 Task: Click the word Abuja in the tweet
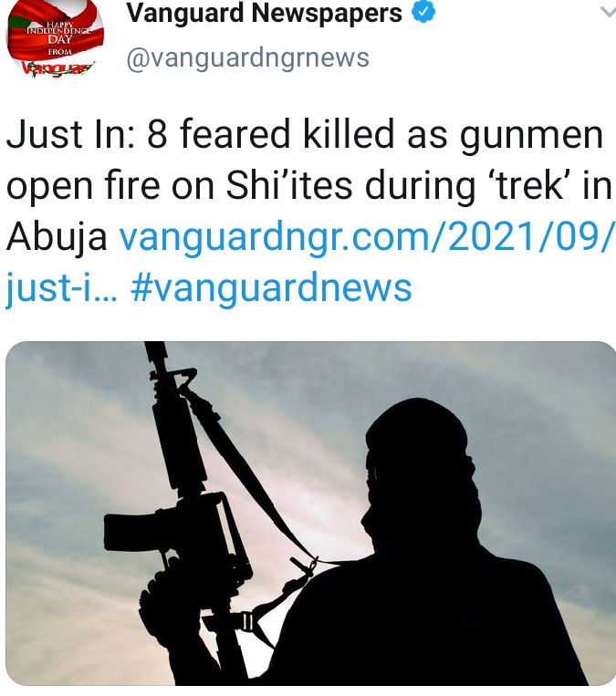pyautogui.click(x=57, y=236)
